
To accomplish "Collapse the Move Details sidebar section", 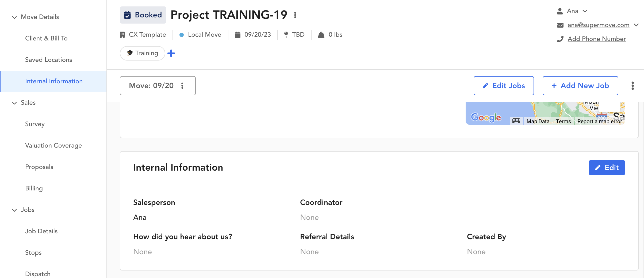I will [x=14, y=17].
